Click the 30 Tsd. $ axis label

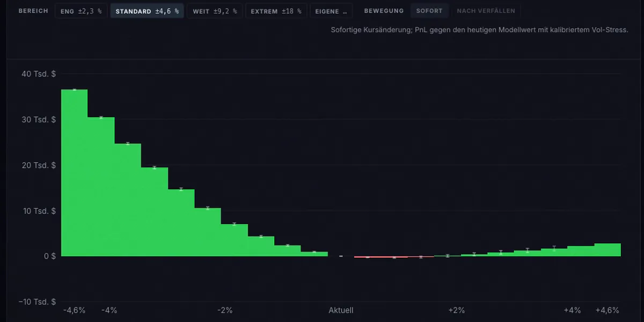point(38,120)
